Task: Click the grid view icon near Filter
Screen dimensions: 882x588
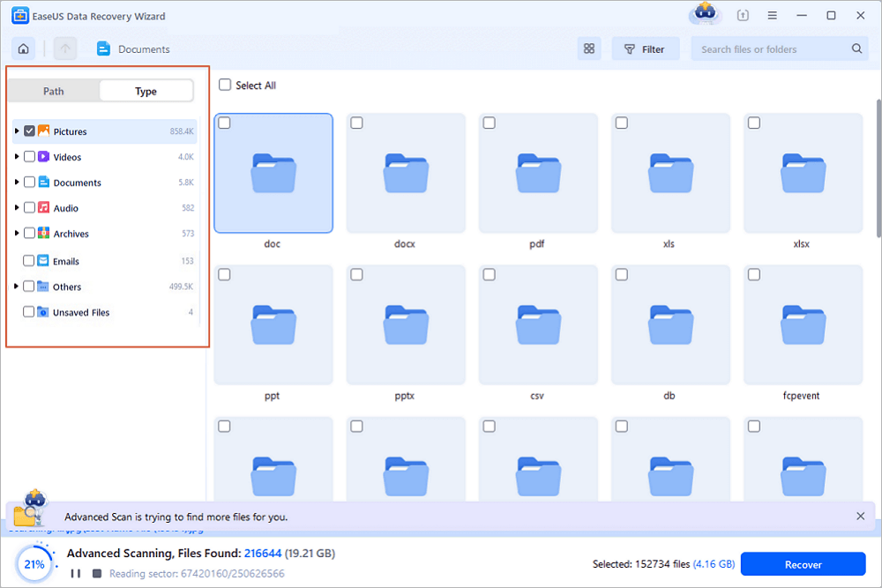Action: (589, 48)
